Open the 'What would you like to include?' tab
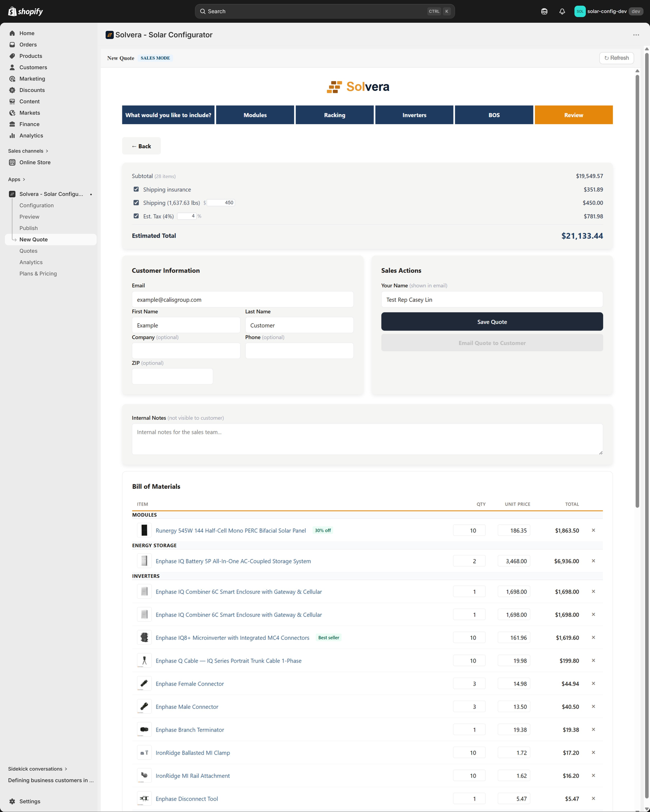 click(168, 115)
